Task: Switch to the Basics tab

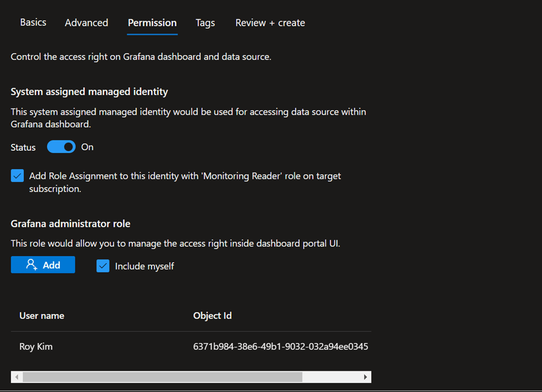Action: 33,23
